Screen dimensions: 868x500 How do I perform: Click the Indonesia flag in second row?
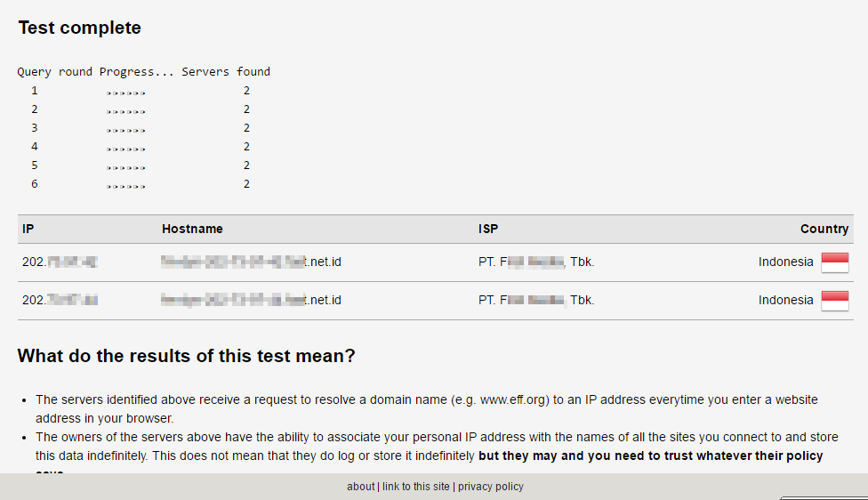(x=835, y=301)
